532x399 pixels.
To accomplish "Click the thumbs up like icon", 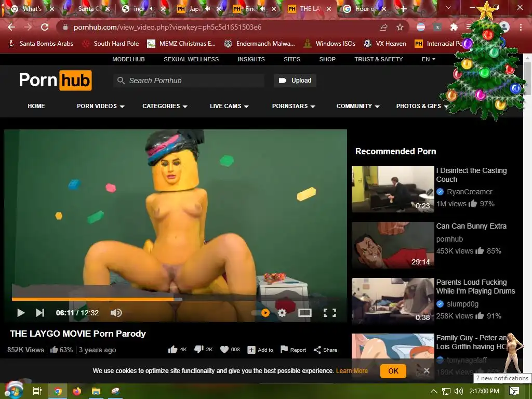I will point(172,350).
